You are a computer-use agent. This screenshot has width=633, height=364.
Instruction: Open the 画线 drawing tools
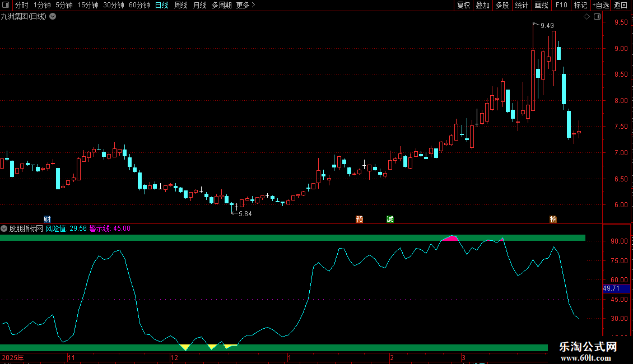(541, 5)
